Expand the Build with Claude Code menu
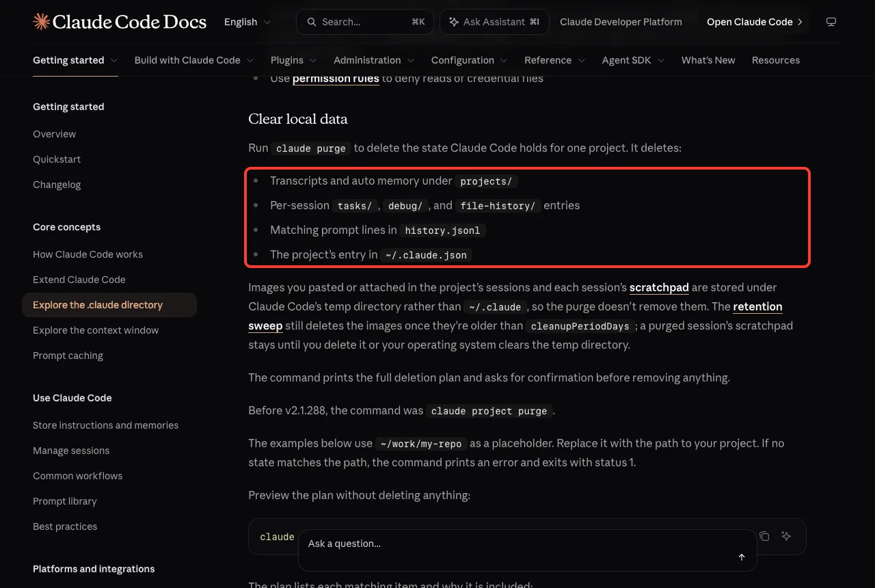Viewport: 875px width, 588px height. pos(194,60)
